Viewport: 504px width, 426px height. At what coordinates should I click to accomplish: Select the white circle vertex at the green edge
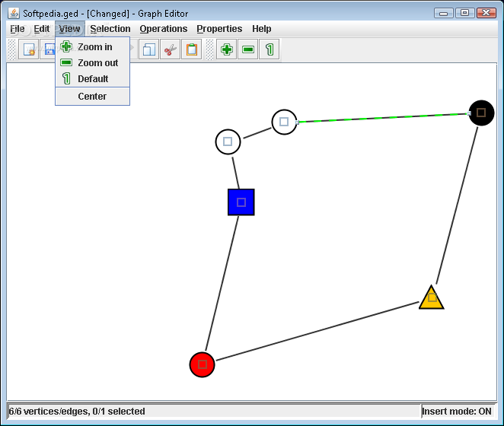[284, 122]
